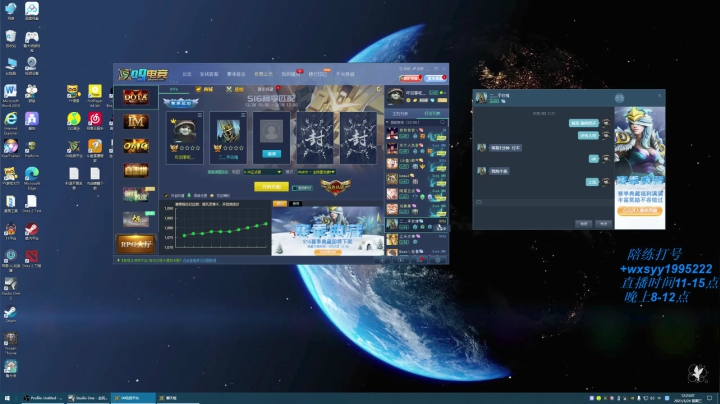The width and height of the screenshot is (720, 404).
Task: Open the notification center in the taskbar
Action: tap(709, 398)
